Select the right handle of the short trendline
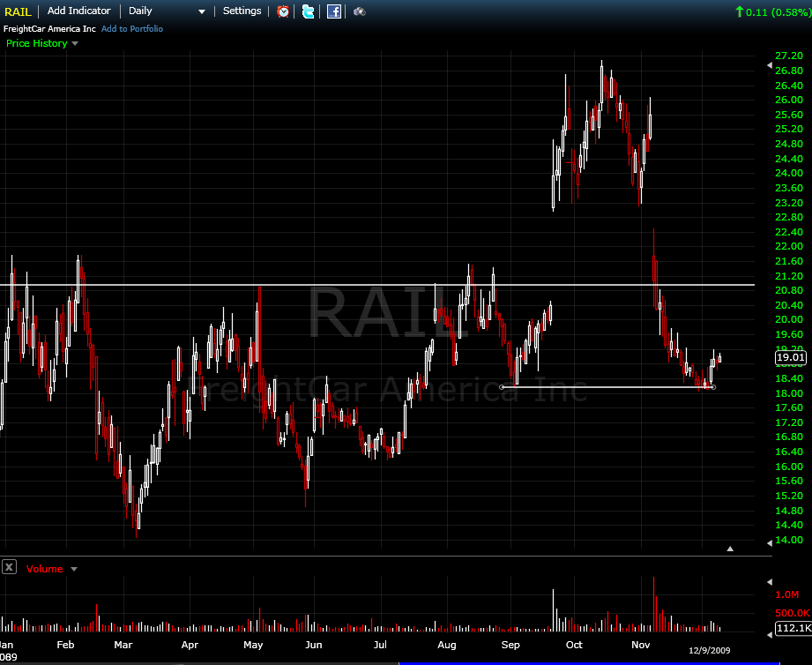This screenshot has height=665, width=812. point(713,387)
